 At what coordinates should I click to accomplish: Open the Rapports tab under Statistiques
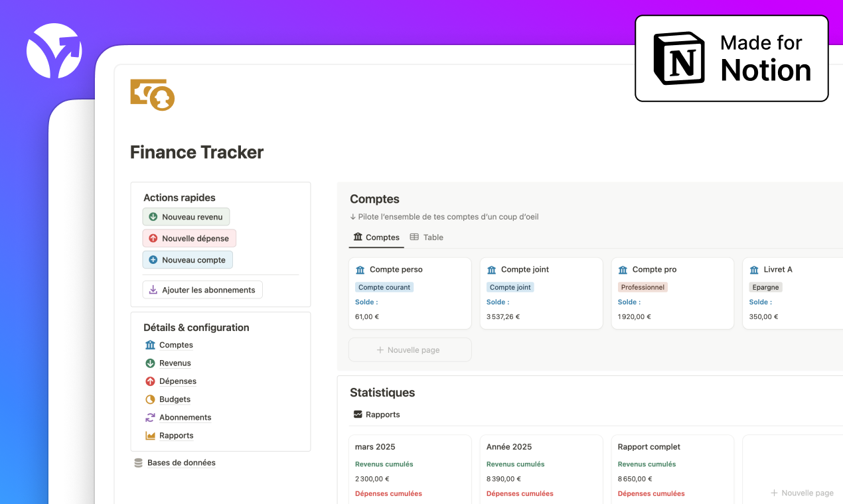pos(376,414)
